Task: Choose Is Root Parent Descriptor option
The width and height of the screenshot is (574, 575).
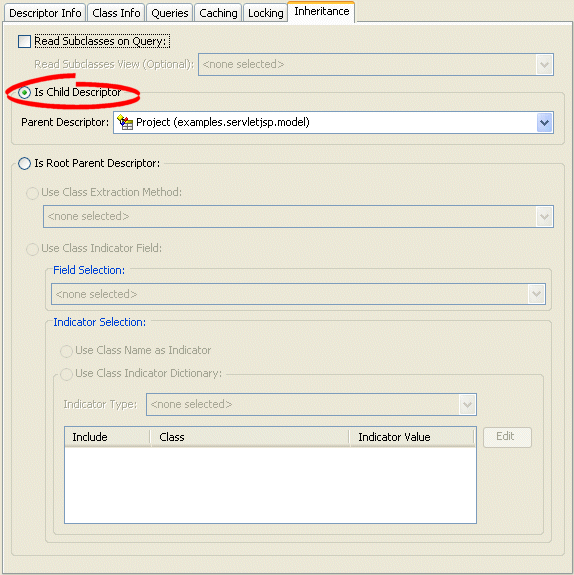Action: tap(25, 164)
